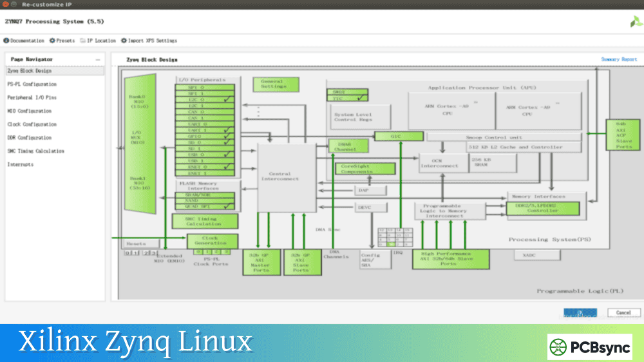Click the SPI 1 peripheral block

point(205,93)
